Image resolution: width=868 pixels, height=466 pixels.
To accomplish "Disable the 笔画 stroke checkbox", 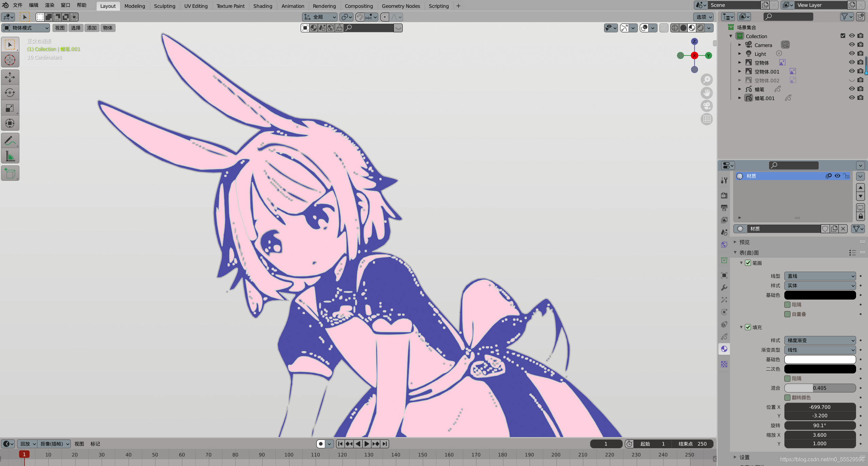I will tap(748, 263).
